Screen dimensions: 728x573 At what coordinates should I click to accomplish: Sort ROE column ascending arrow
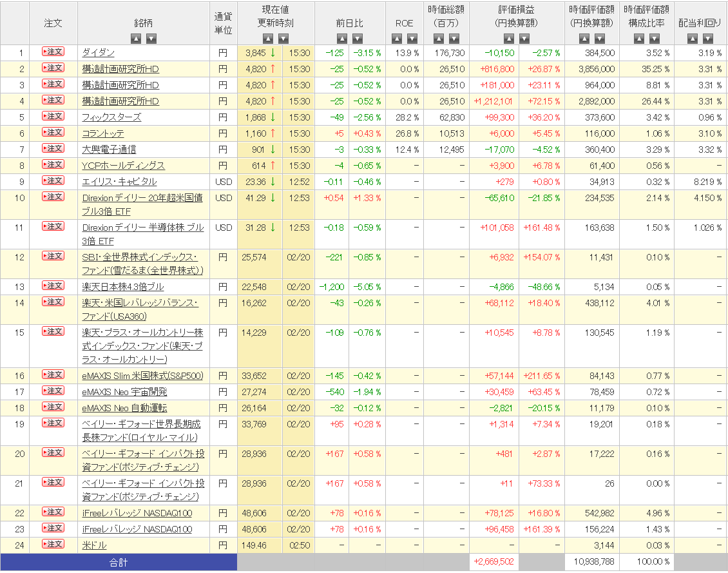pyautogui.click(x=397, y=39)
